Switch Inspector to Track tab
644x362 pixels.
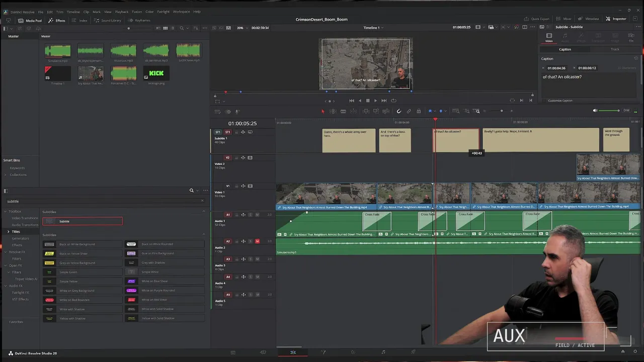pyautogui.click(x=615, y=49)
